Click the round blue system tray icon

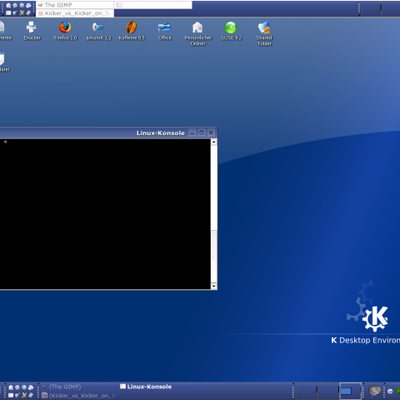[x=390, y=391]
